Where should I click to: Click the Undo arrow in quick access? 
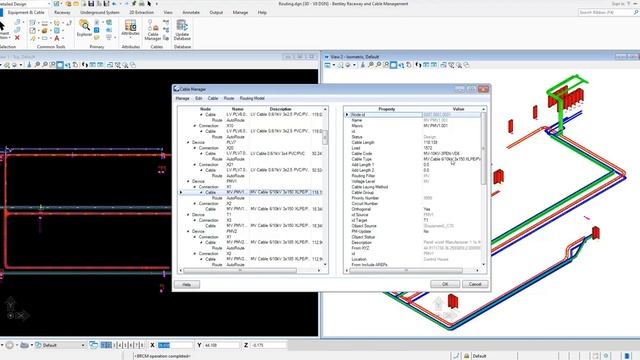pos(114,4)
